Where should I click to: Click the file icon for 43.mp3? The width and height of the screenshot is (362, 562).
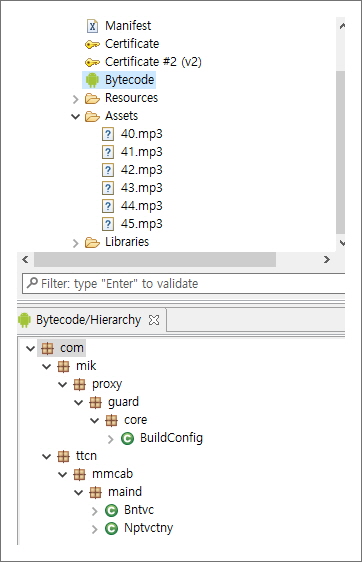pos(108,188)
